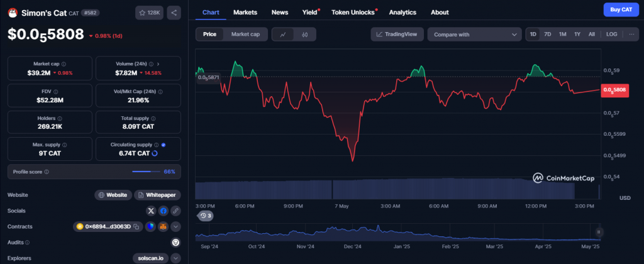Click contract address 0x6894...d3063D
The height and width of the screenshot is (264, 644).
tap(108, 227)
